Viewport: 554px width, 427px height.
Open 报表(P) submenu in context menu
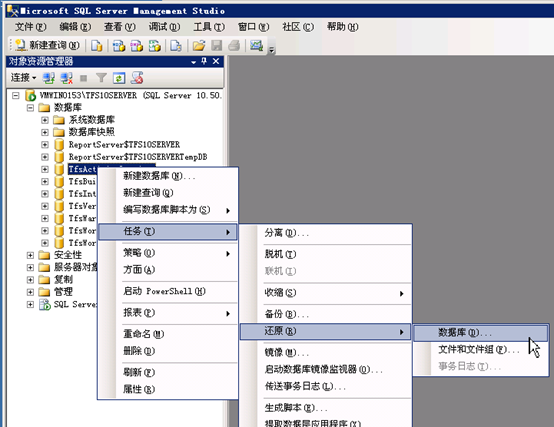(x=167, y=313)
